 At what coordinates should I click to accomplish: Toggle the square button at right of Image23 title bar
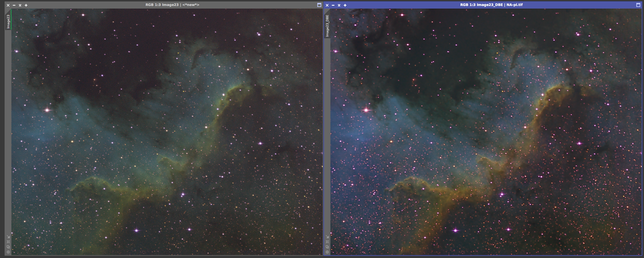click(x=319, y=5)
